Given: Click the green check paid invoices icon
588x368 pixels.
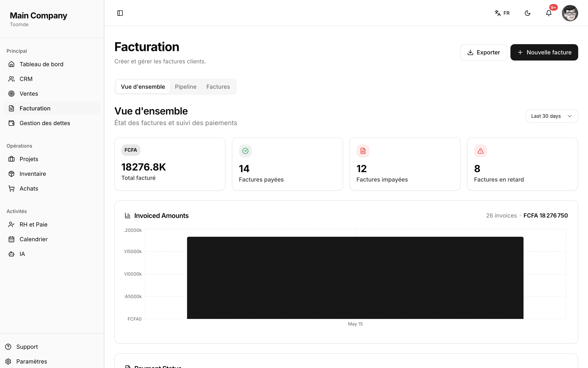Looking at the screenshot, I should pyautogui.click(x=245, y=151).
